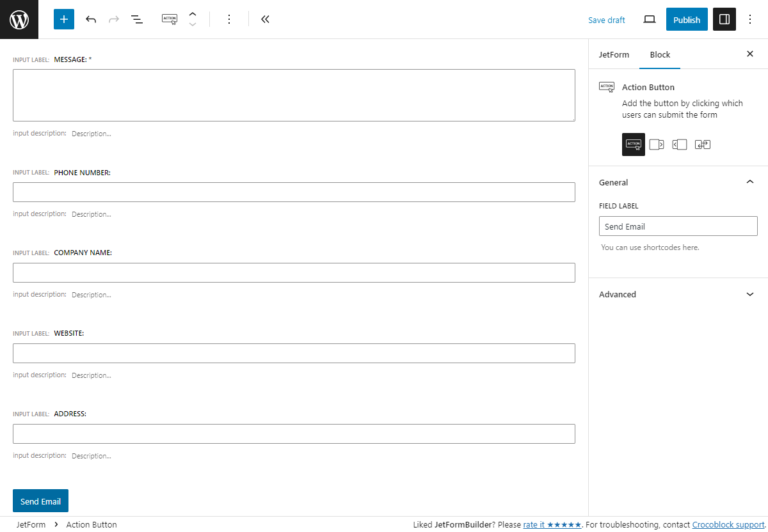Click the Next Page button variation icon
The height and width of the screenshot is (532, 768).
pos(657,144)
